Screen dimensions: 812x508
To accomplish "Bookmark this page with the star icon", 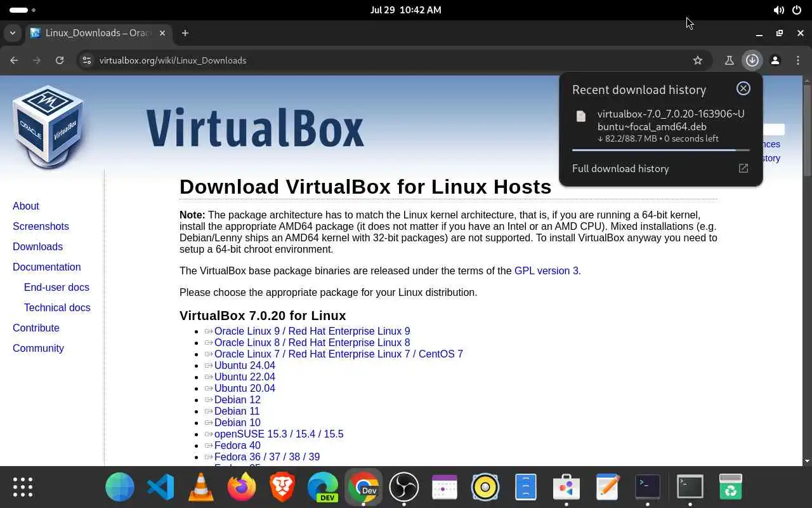I will (x=698, y=60).
